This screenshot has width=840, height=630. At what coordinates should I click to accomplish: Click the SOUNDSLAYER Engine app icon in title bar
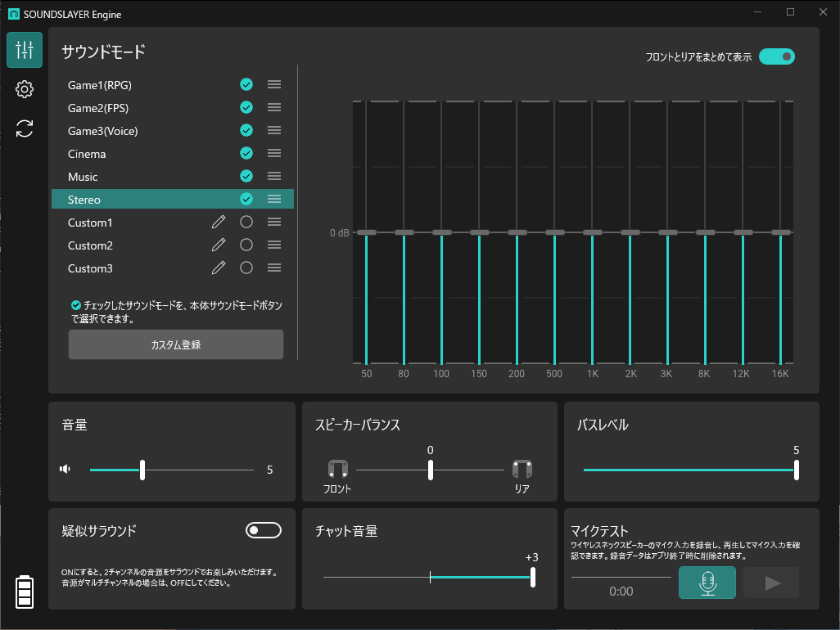pos(14,14)
